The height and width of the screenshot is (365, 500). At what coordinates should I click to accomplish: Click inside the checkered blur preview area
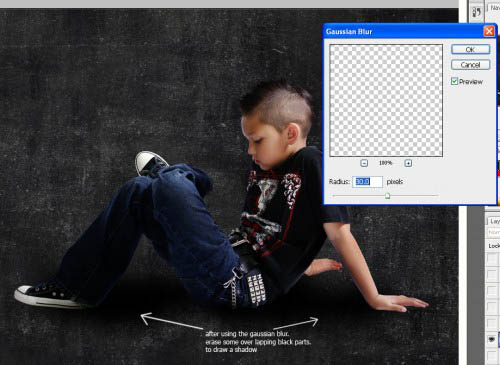pyautogui.click(x=386, y=100)
